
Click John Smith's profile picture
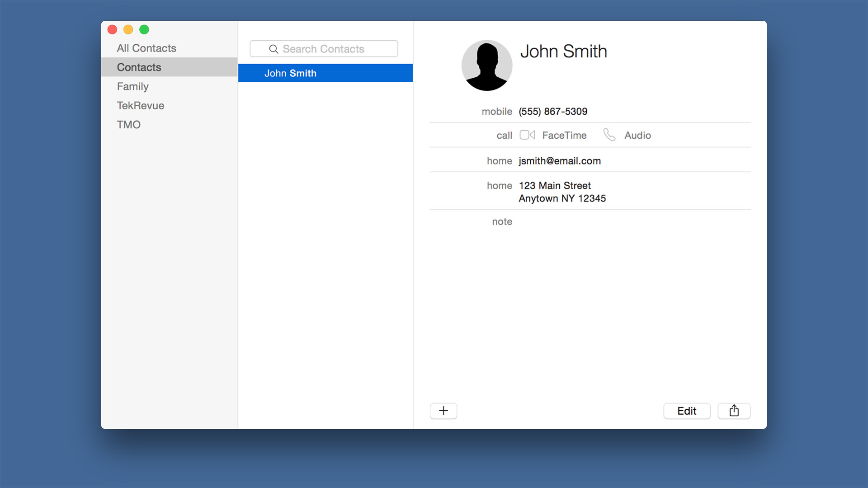click(487, 66)
